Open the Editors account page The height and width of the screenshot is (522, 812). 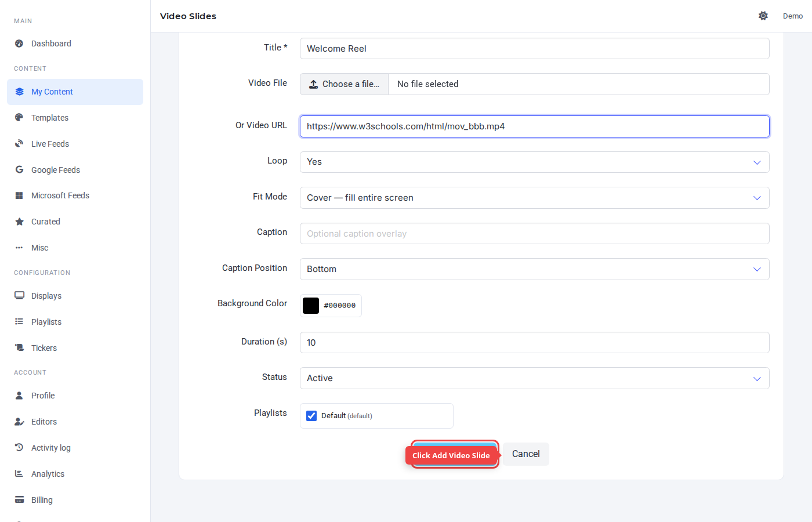(75, 422)
